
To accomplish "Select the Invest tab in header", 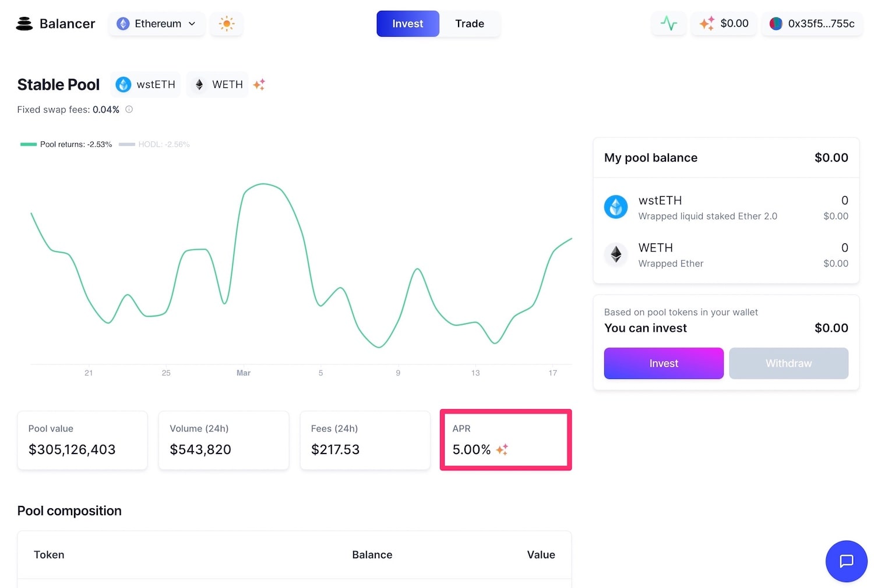I will click(408, 24).
